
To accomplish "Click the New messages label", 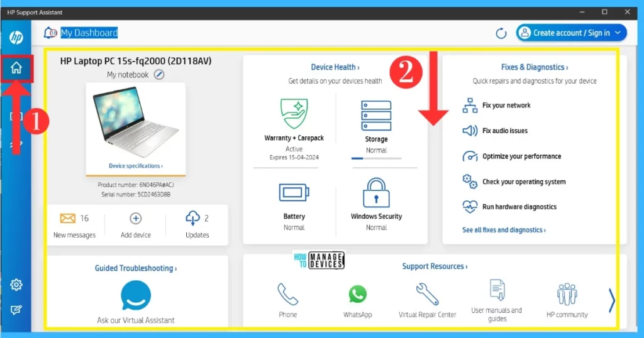I will coord(74,235).
